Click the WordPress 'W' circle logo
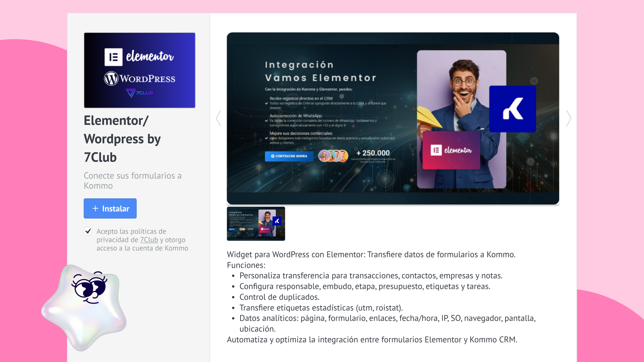 click(x=111, y=79)
